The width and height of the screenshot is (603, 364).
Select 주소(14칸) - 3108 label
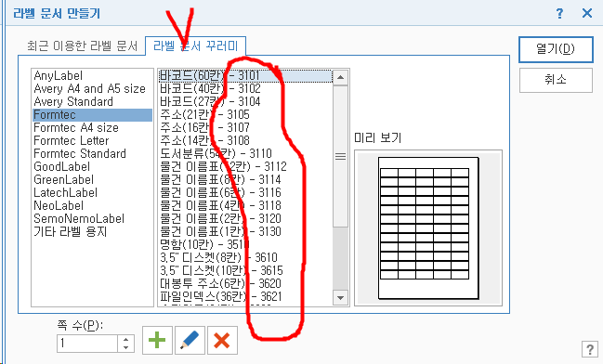(245, 141)
